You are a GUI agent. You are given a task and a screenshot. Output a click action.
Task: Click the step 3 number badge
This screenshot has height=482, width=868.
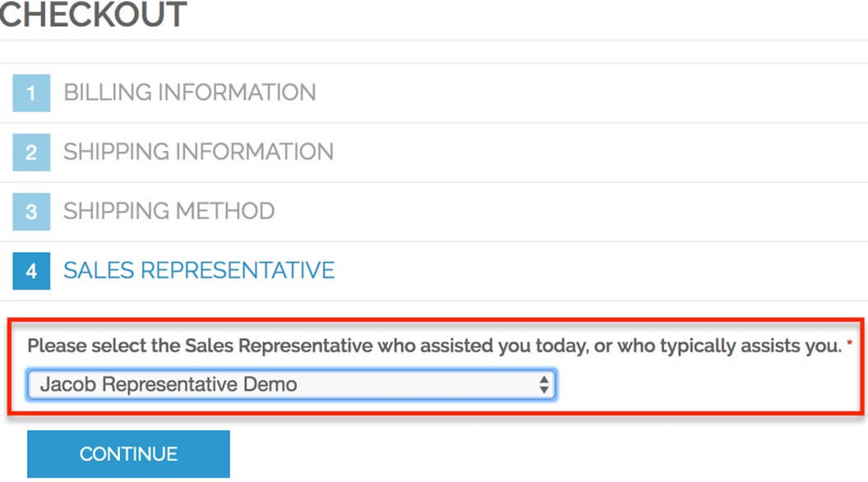pos(31,212)
